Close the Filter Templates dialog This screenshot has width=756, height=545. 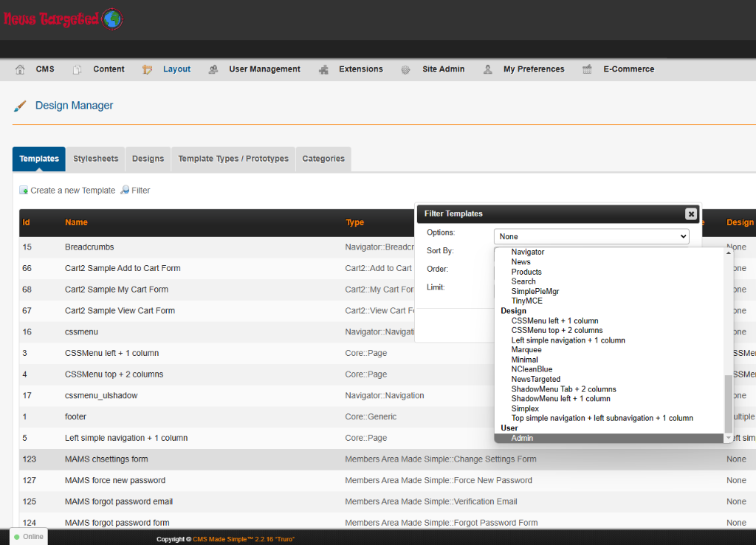[690, 213]
